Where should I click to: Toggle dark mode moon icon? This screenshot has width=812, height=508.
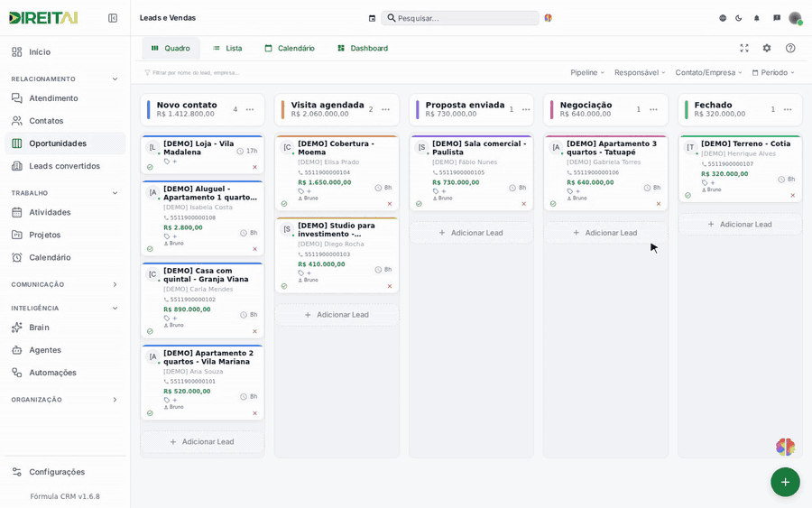(x=739, y=18)
